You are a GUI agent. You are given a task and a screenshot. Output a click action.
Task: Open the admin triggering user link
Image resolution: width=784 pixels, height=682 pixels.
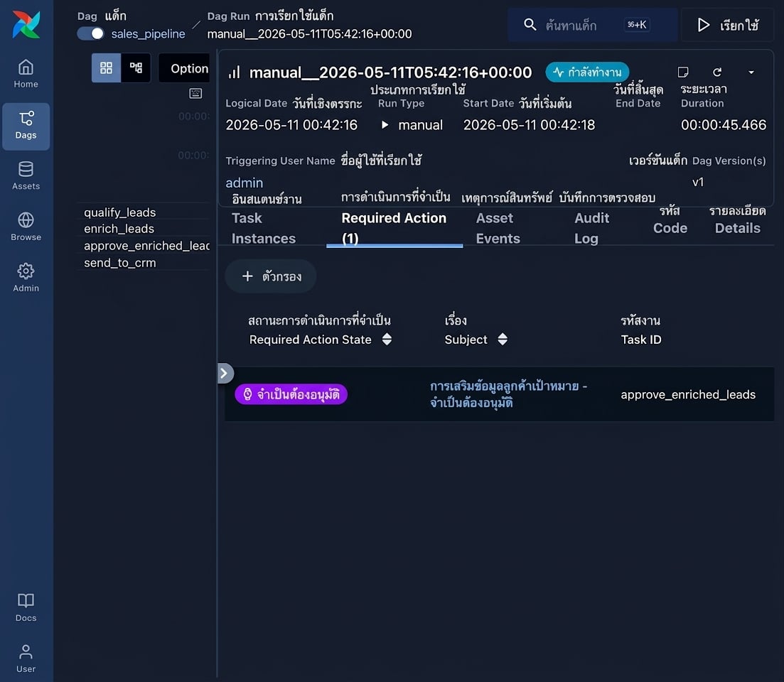244,183
